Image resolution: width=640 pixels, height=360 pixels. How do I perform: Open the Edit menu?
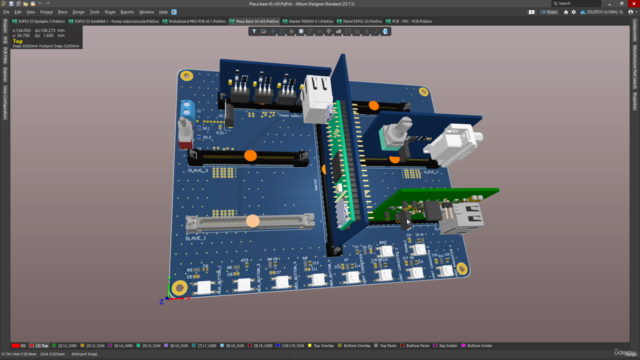pyautogui.click(x=18, y=12)
